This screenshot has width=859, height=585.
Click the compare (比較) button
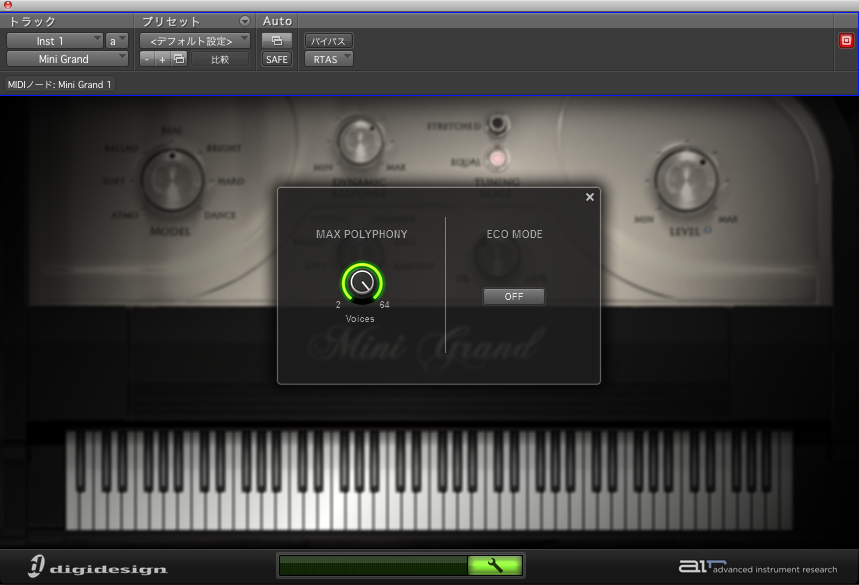(220, 59)
